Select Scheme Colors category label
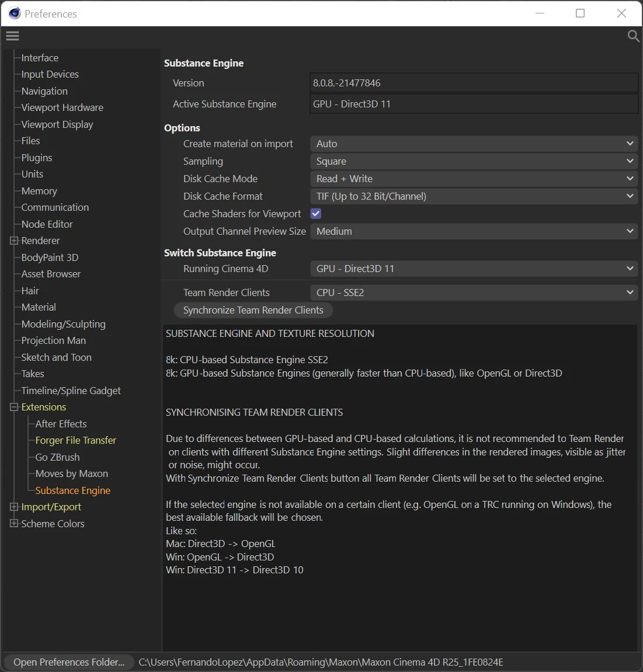Screen dimensions: 643x672 (53, 524)
